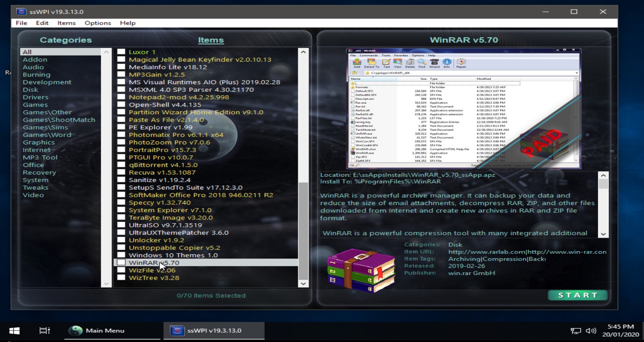Open the Items menu

(x=66, y=23)
